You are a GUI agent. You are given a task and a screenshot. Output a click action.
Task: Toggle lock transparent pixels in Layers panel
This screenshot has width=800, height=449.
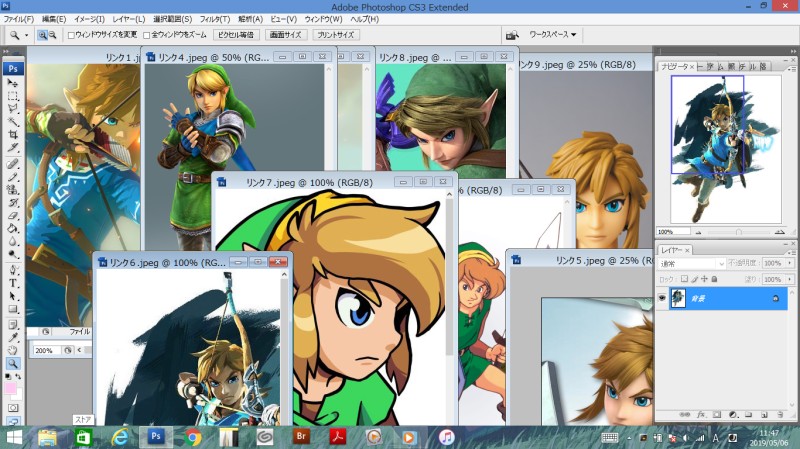[x=684, y=279]
